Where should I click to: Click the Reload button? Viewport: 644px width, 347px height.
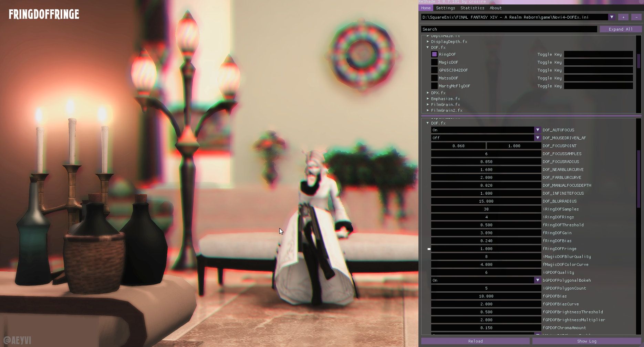[x=475, y=341]
